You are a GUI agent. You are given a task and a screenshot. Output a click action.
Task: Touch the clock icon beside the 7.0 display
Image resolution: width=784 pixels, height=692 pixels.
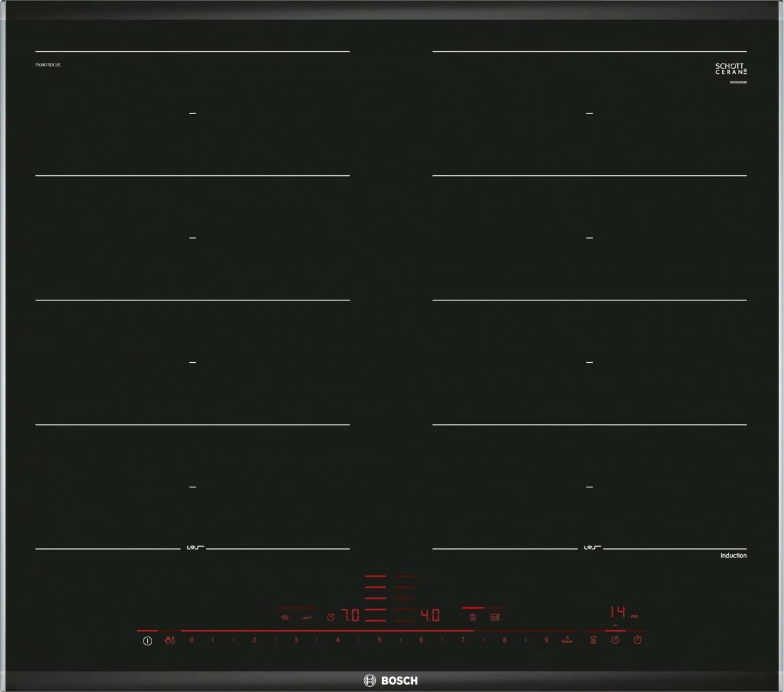pos(331,617)
